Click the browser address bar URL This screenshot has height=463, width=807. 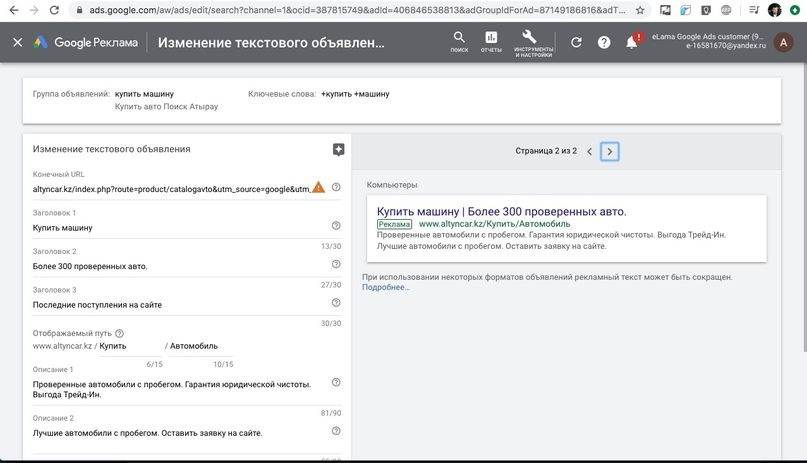point(357,10)
